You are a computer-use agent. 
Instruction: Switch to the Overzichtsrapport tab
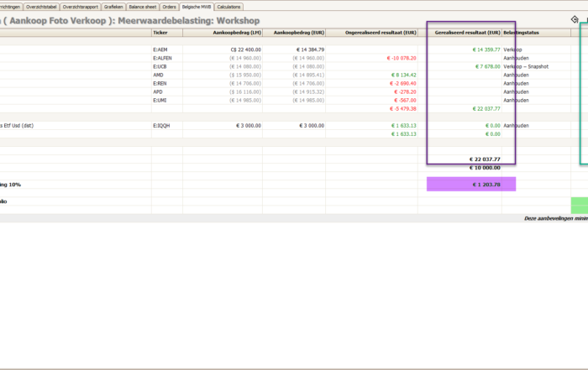pos(81,7)
